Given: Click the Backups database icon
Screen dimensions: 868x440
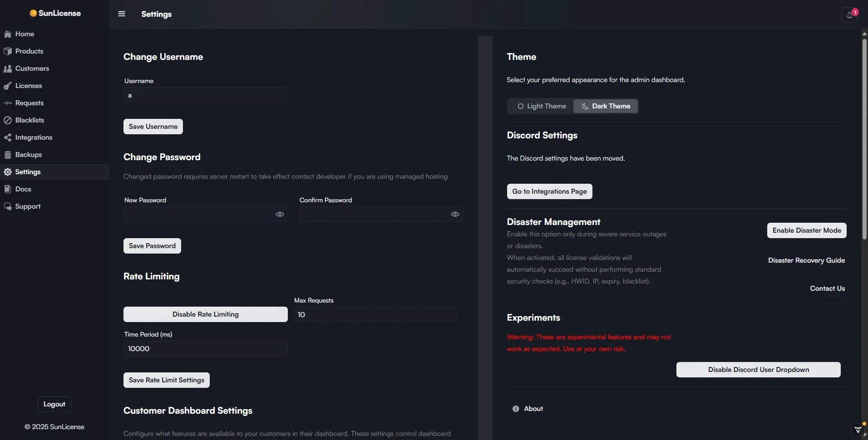Looking at the screenshot, I should (8, 155).
